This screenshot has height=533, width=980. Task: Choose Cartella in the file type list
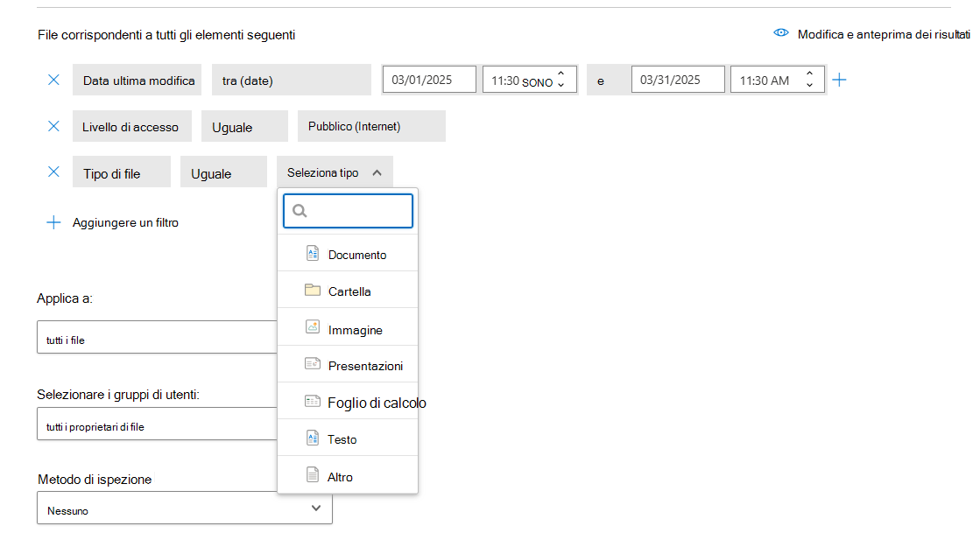point(349,291)
